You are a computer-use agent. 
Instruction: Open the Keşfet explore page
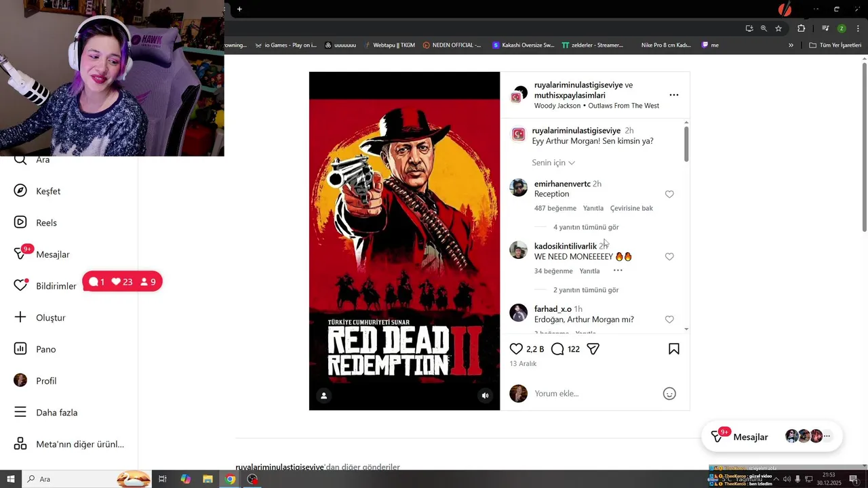tap(47, 191)
